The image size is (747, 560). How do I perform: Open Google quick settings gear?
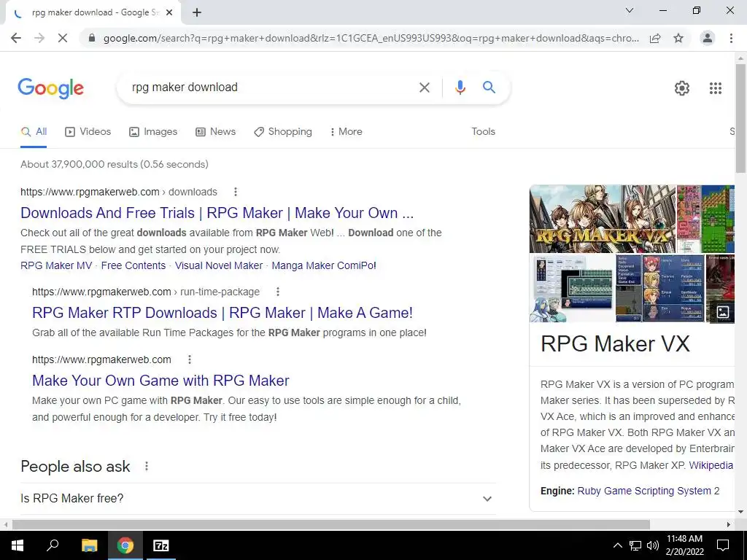(x=682, y=88)
